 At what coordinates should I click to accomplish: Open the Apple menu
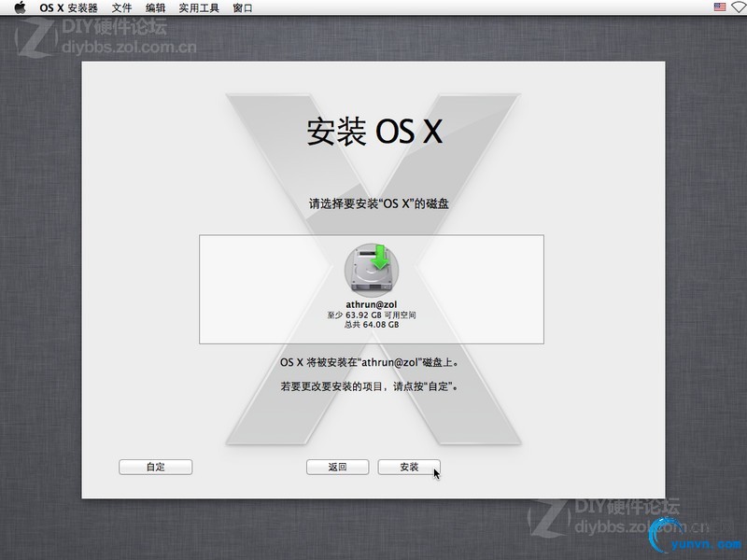(x=20, y=7)
